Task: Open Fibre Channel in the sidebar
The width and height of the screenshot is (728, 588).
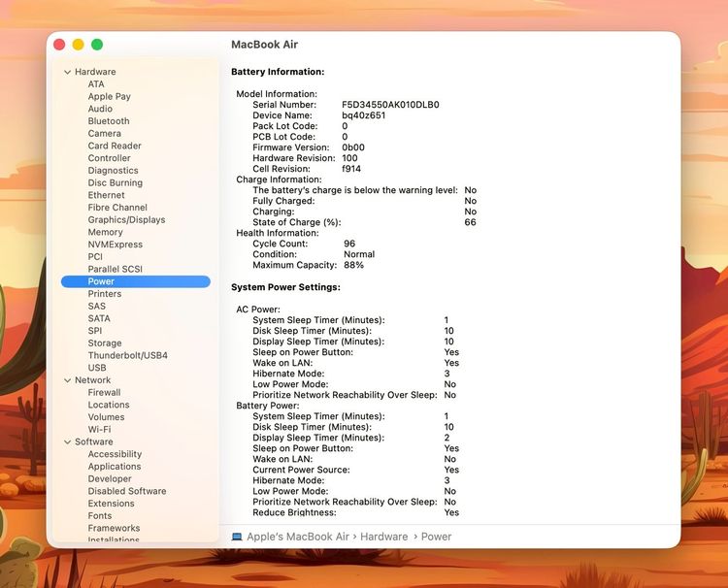Action: (x=117, y=208)
